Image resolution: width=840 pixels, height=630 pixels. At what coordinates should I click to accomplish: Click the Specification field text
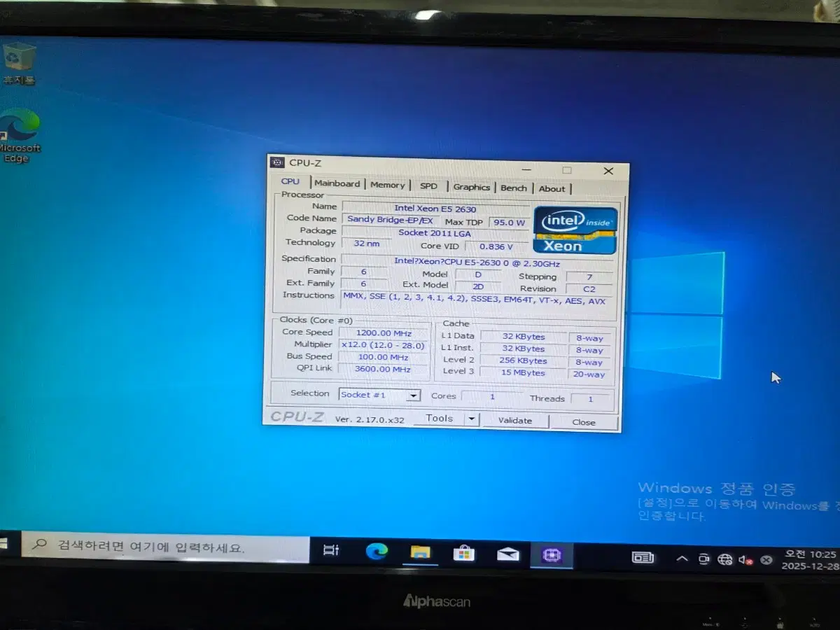tap(477, 262)
